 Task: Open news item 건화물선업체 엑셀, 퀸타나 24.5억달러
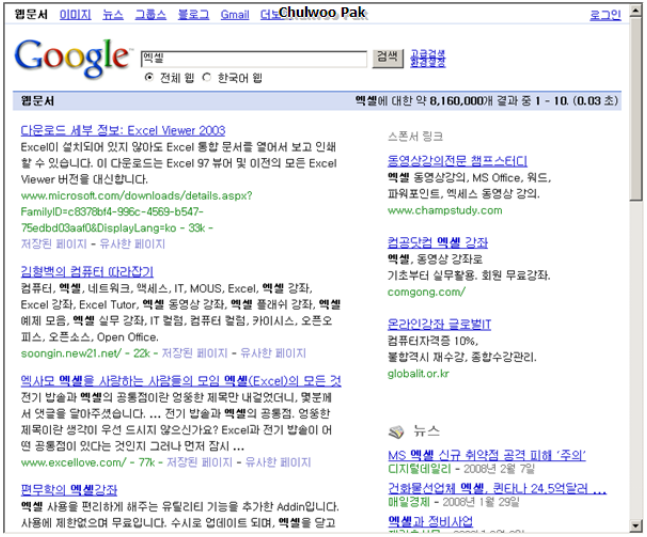tap(497, 489)
